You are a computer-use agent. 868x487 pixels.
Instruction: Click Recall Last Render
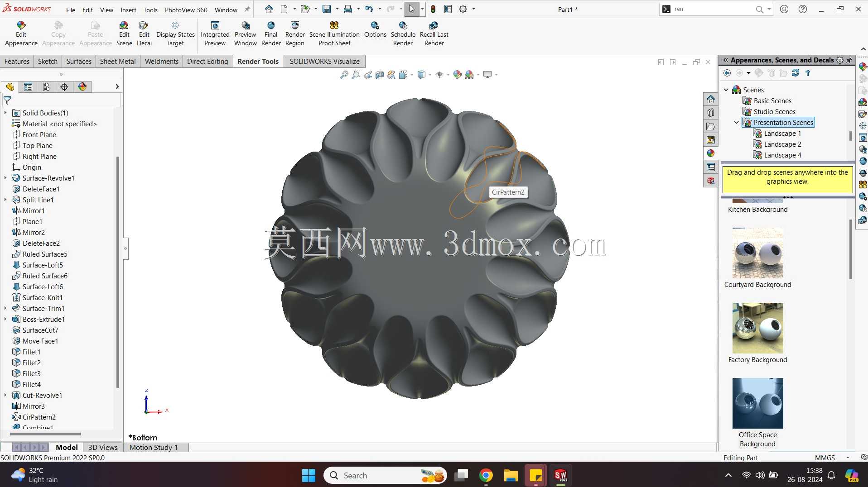(x=434, y=33)
